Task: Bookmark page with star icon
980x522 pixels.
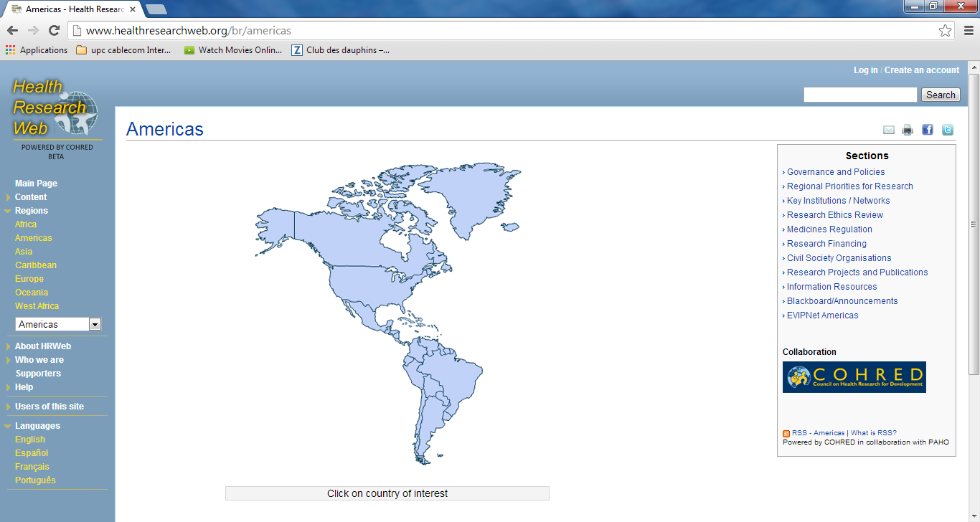Action: coord(945,31)
